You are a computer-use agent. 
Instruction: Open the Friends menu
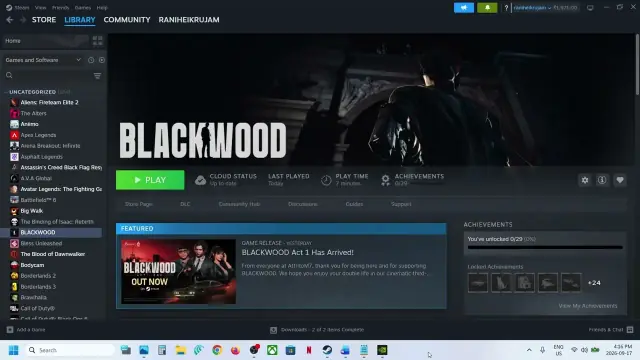point(60,8)
